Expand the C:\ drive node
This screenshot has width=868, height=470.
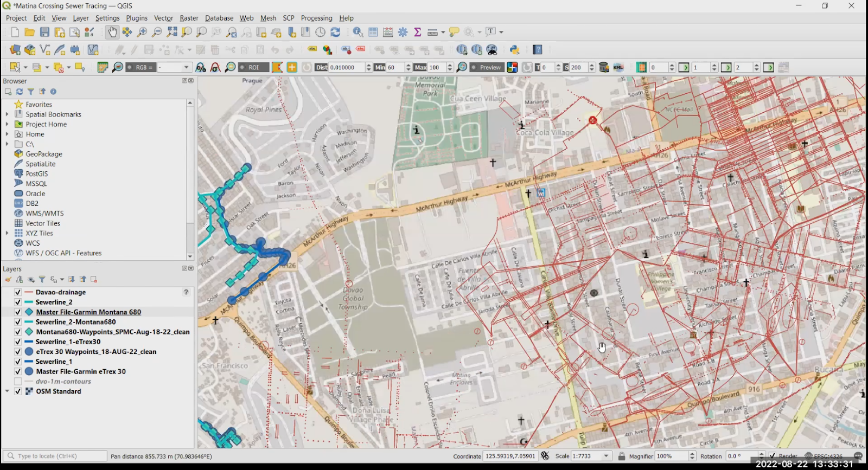7,144
